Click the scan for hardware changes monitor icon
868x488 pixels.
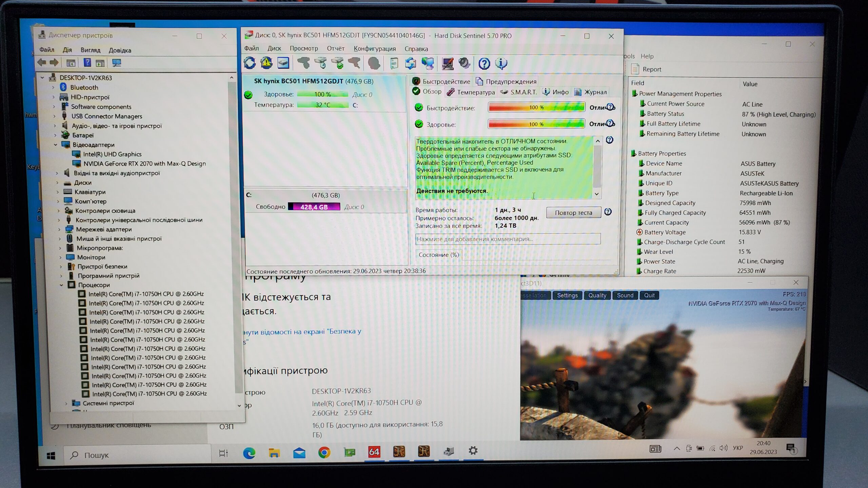pos(116,63)
